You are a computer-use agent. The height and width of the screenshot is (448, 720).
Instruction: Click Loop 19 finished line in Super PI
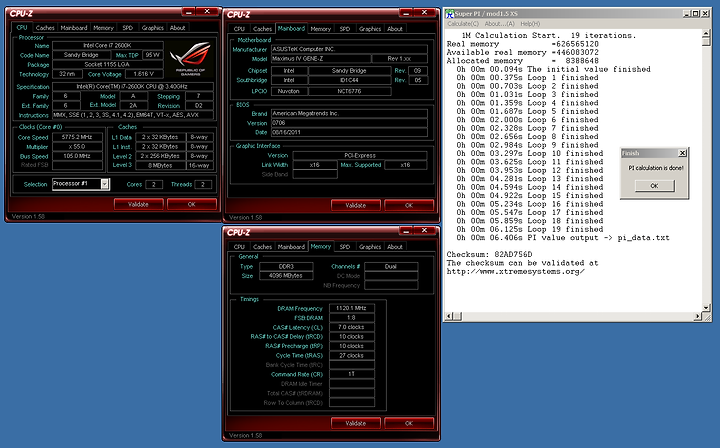530,229
